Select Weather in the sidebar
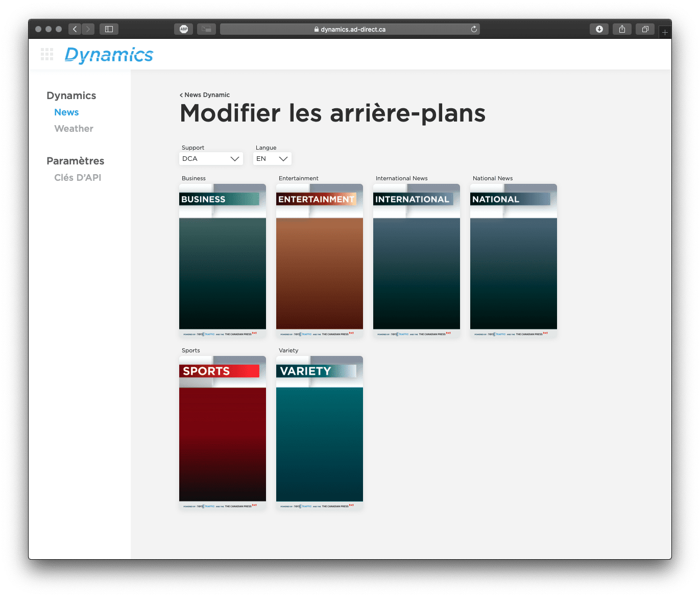This screenshot has width=700, height=597. click(x=74, y=129)
